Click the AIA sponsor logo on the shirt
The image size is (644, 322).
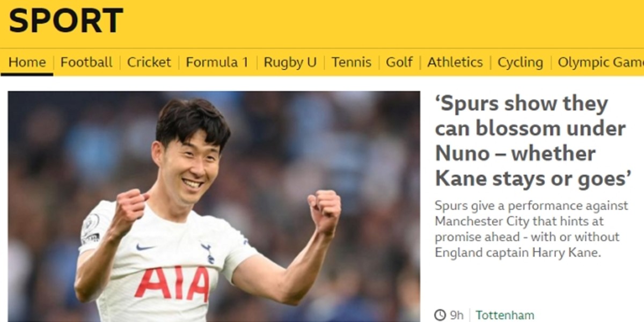(x=172, y=283)
